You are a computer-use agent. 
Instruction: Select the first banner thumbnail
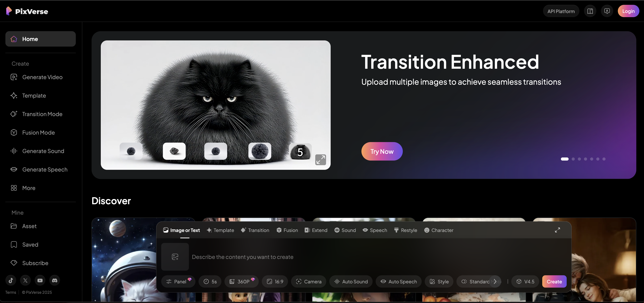(131, 151)
